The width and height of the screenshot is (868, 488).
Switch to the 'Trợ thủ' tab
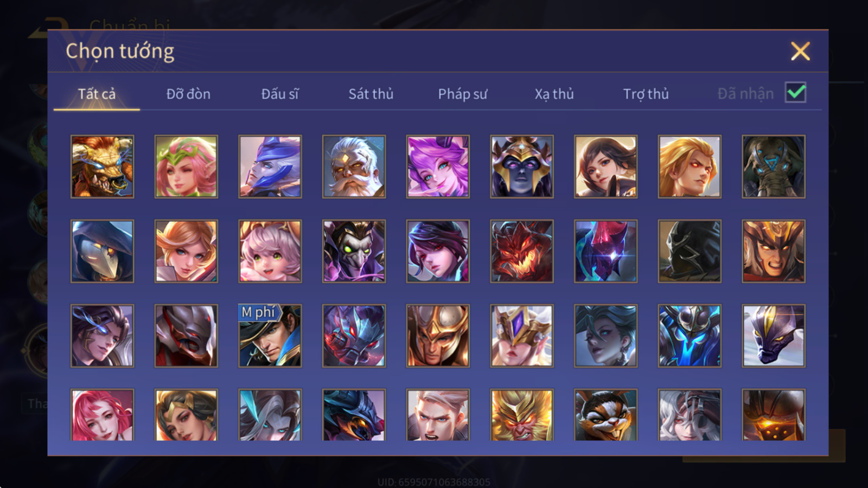(x=646, y=94)
